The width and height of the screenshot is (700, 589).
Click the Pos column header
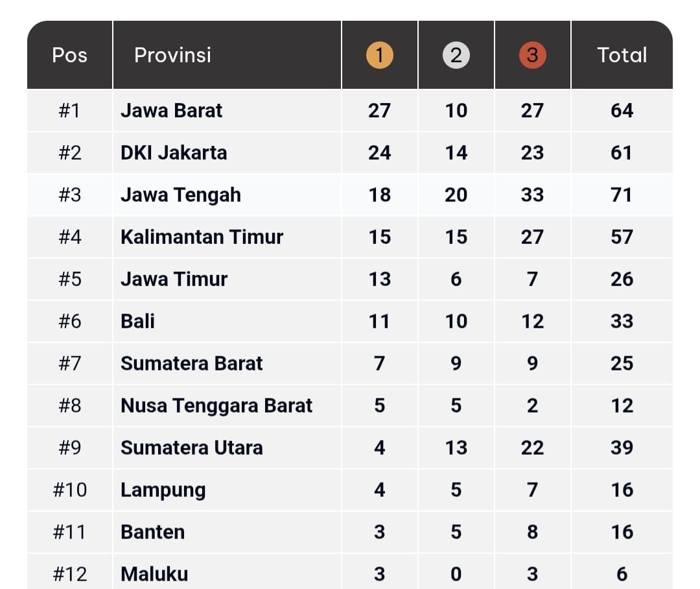pos(69,56)
